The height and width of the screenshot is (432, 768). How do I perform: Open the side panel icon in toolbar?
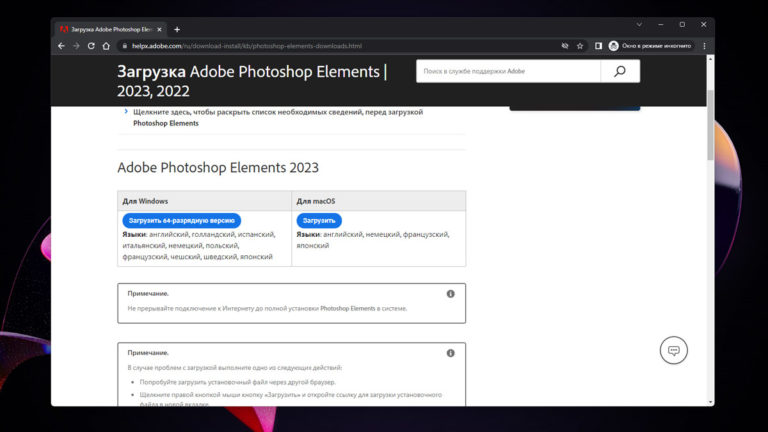pyautogui.click(x=598, y=46)
